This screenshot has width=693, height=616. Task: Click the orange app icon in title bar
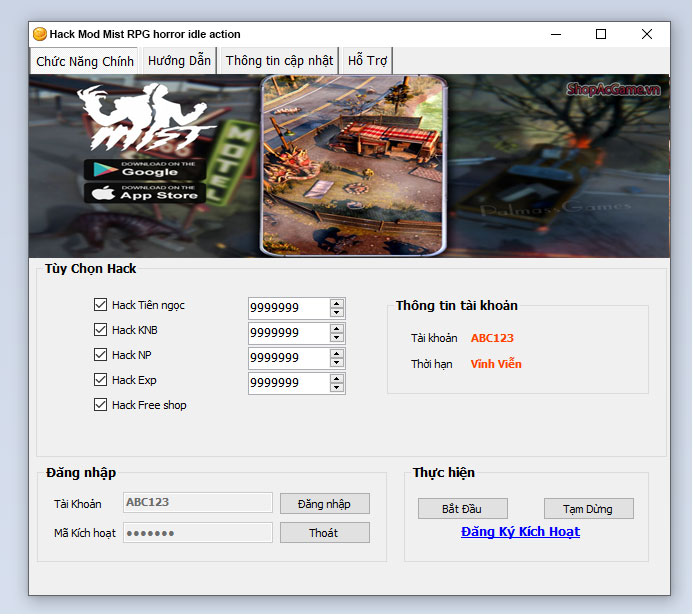(x=40, y=34)
